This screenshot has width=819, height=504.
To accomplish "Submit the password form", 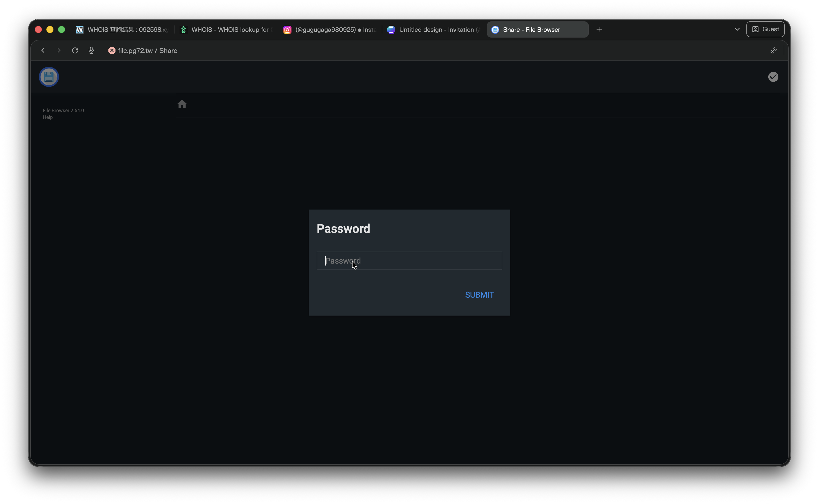I will 479,295.
